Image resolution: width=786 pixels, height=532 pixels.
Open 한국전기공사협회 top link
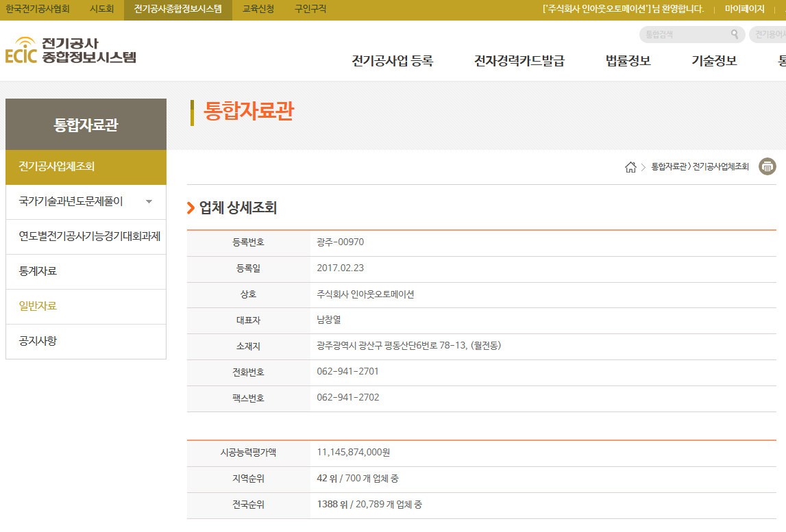point(38,9)
